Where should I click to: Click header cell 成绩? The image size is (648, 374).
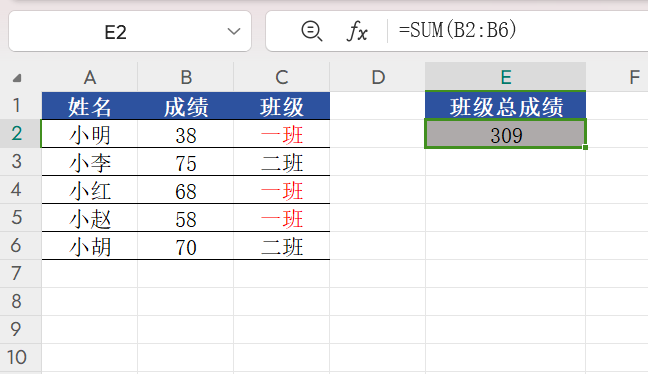186,106
